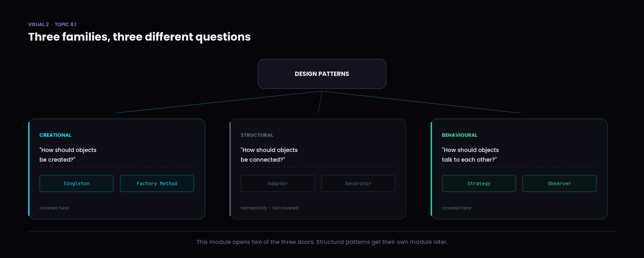Viewport: 644px width, 258px height.
Task: Click the DESIGN PATTERNS root box
Action: [322, 74]
